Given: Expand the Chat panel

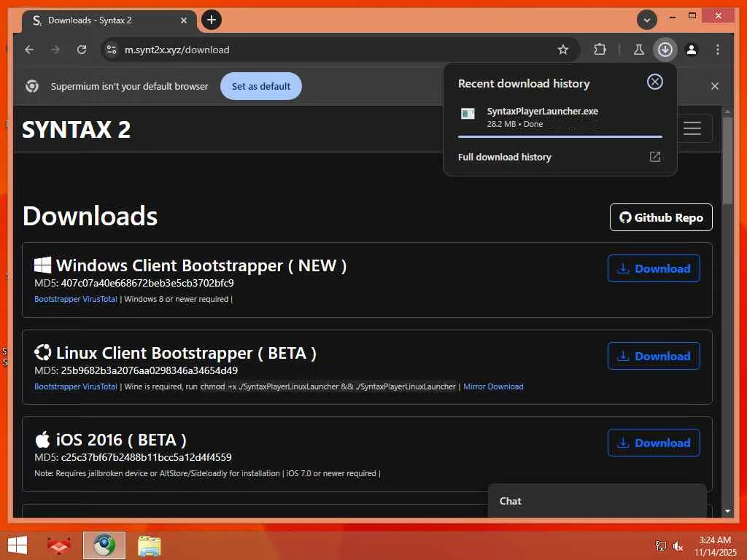Looking at the screenshot, I should (x=597, y=501).
